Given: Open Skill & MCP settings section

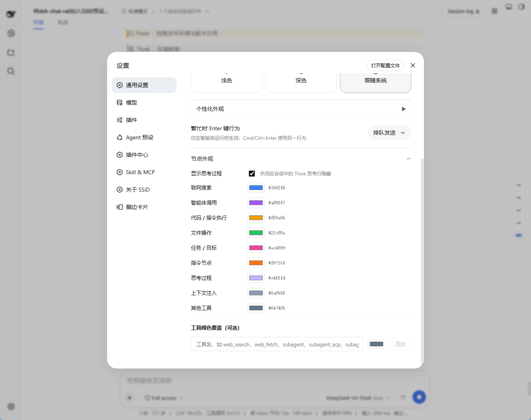Looking at the screenshot, I should coord(144,172).
